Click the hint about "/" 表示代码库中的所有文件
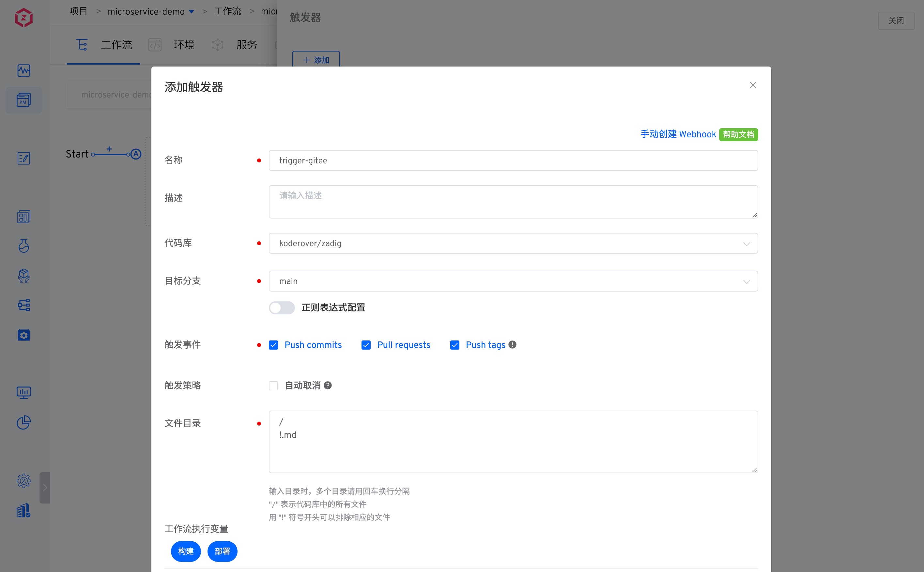This screenshot has width=924, height=572. [317, 504]
